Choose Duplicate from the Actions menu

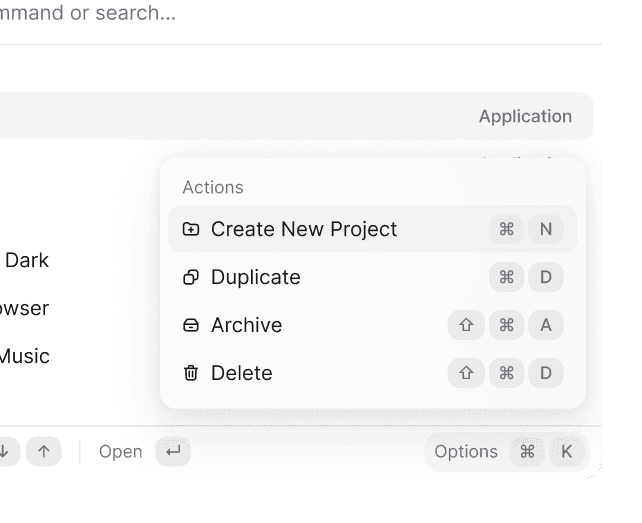256,277
